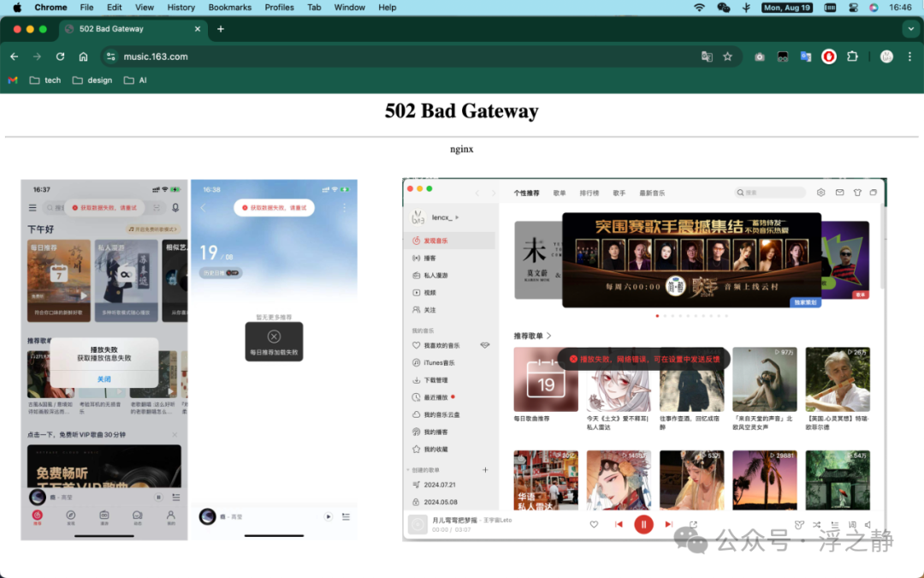Open the Chrome profile avatar
The width and height of the screenshot is (924, 578).
click(886, 57)
